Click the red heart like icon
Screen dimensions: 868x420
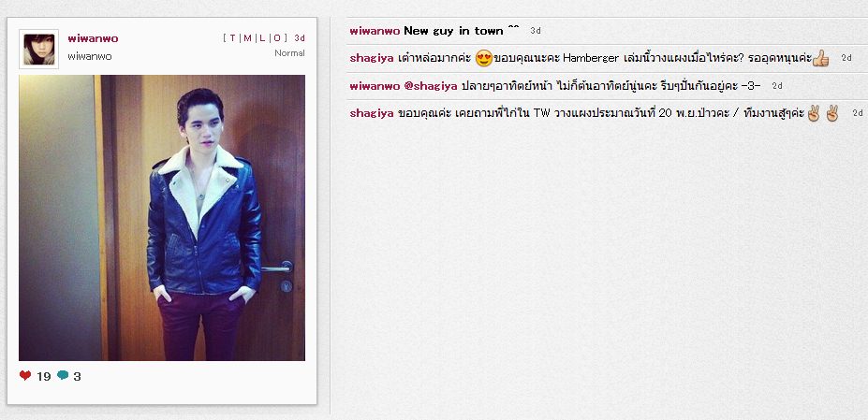point(25,376)
